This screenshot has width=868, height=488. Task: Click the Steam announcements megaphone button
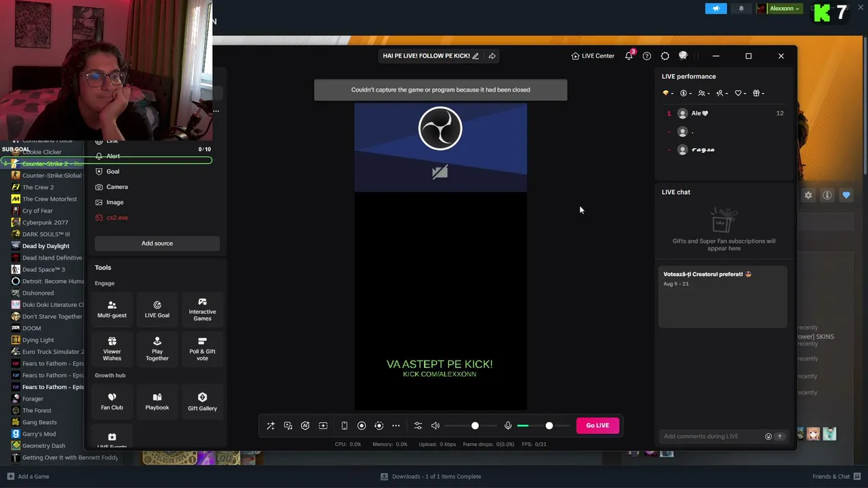pyautogui.click(x=715, y=8)
